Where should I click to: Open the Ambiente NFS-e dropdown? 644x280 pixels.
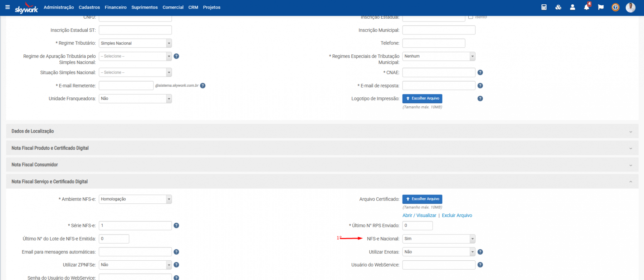point(135,199)
